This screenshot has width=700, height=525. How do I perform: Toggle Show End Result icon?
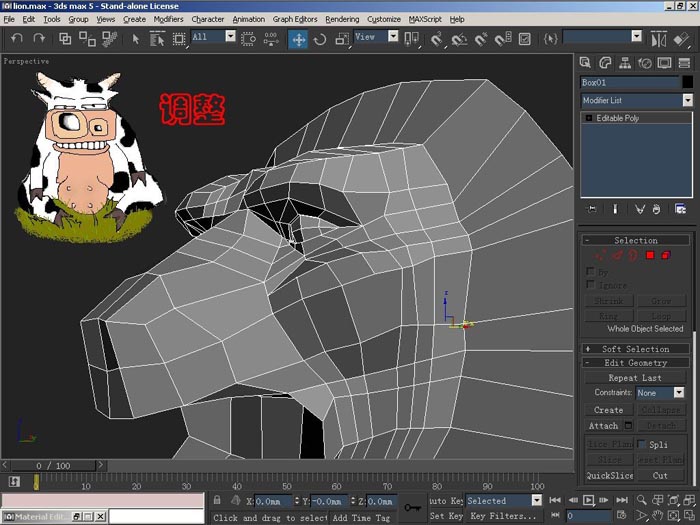(x=615, y=209)
